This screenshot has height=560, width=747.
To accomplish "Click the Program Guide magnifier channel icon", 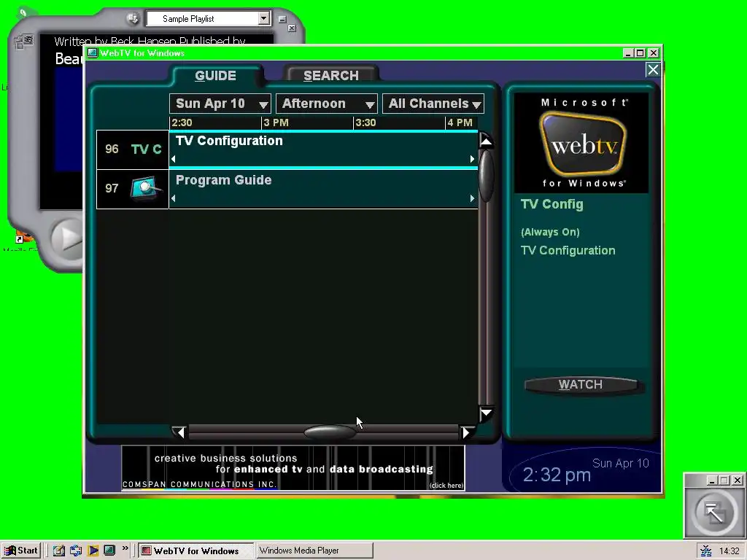I will (146, 188).
